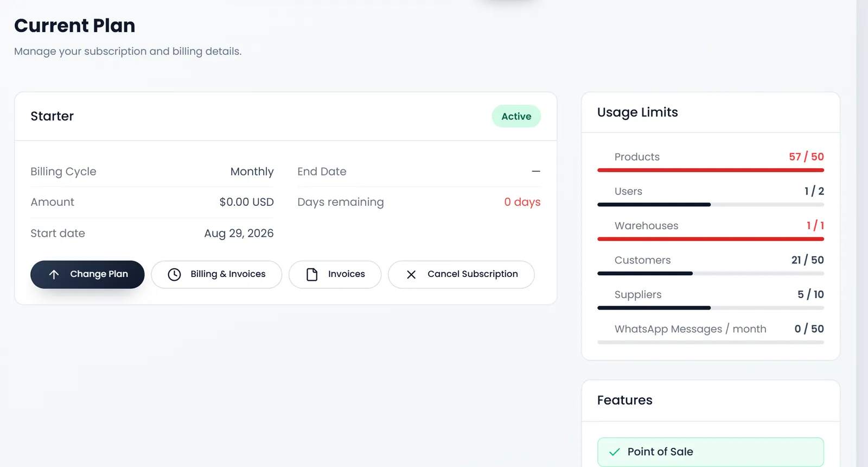868x467 pixels.
Task: Select the Point of Sale feature text
Action: click(x=660, y=452)
